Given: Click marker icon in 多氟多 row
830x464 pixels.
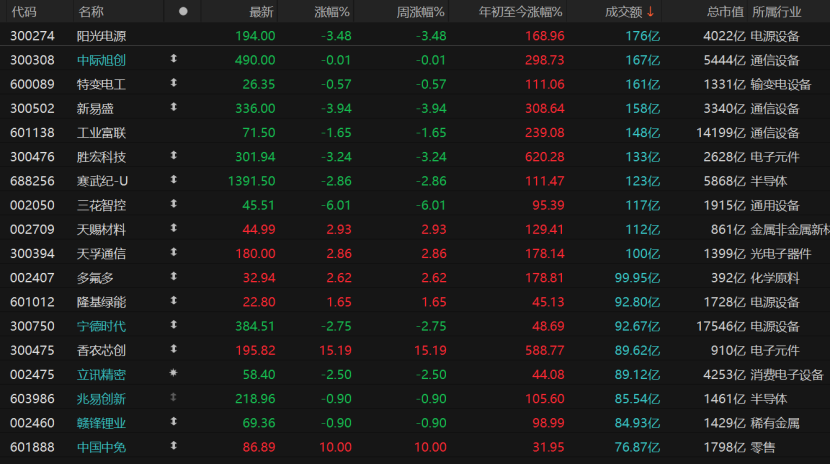Looking at the screenshot, I should point(174,277).
